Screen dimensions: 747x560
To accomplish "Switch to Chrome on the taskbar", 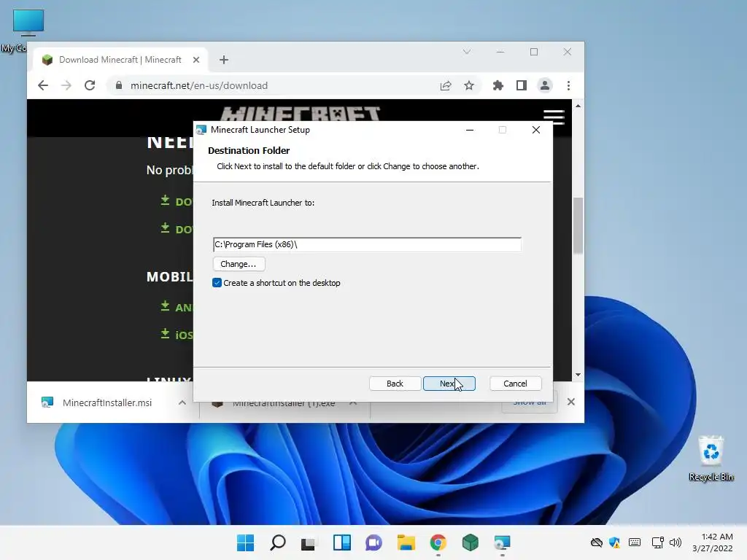I will point(438,542).
